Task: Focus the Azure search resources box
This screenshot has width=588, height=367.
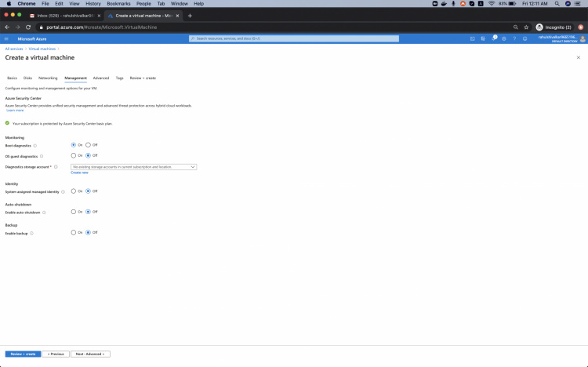Action: pos(294,38)
